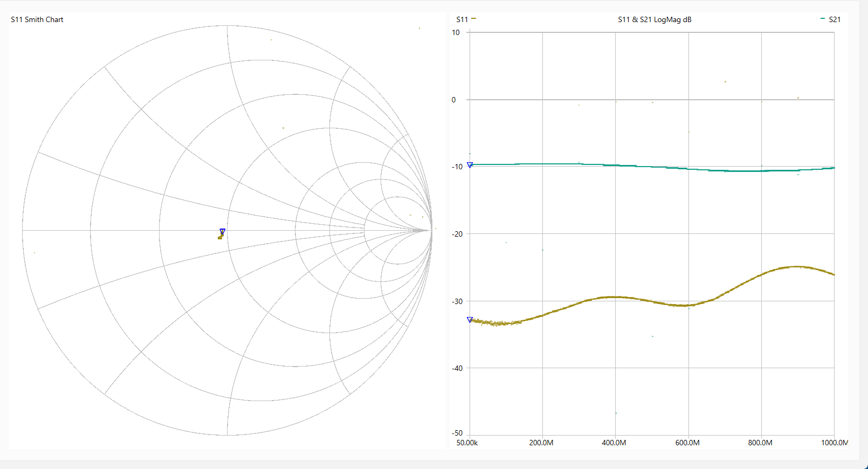Click the S11 & S21 LogMag dB title
Screen dimensions: 868x469
[x=654, y=19]
